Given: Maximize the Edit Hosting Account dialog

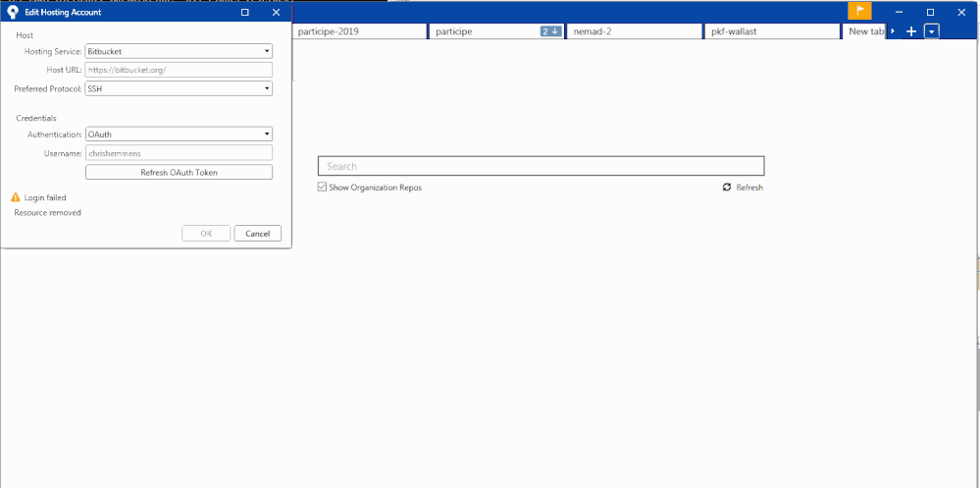Looking at the screenshot, I should coord(245,12).
